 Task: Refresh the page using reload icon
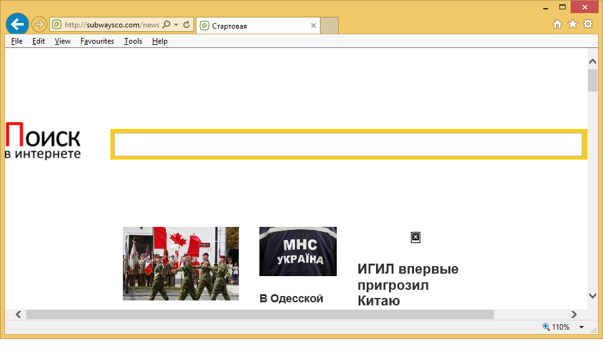[186, 25]
